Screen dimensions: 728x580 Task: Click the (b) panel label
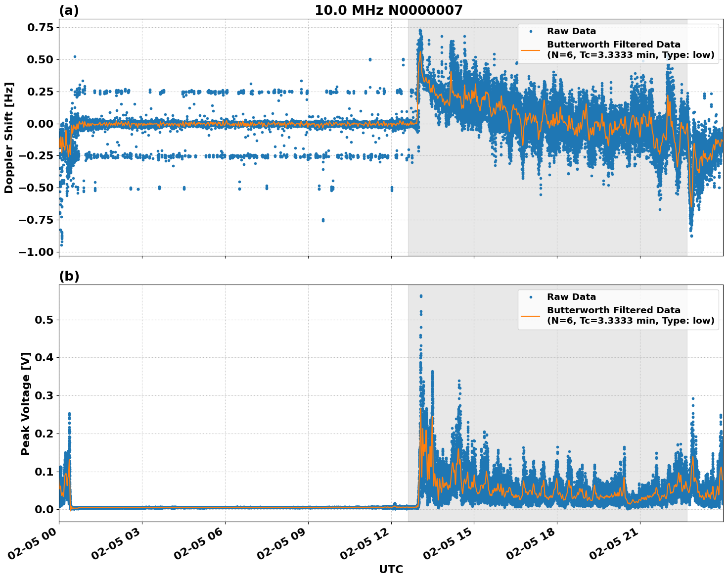[69, 276]
